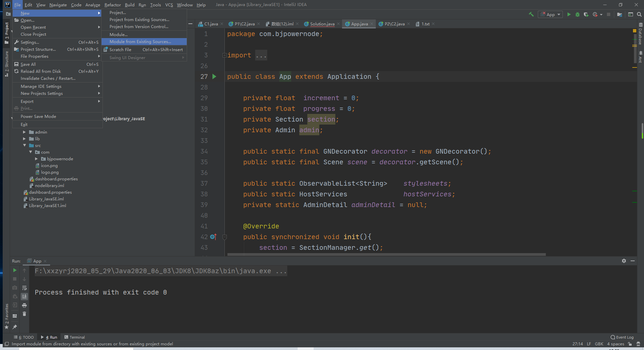Viewport: 644px width, 350px height.
Task: Print console output using printer icon
Action: (24, 305)
